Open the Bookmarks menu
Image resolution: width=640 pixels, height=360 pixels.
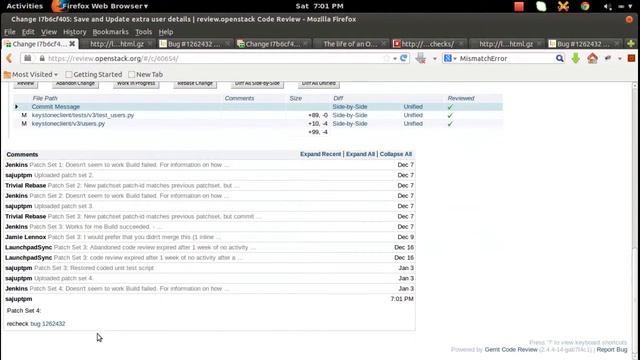pyautogui.click(x=110, y=32)
